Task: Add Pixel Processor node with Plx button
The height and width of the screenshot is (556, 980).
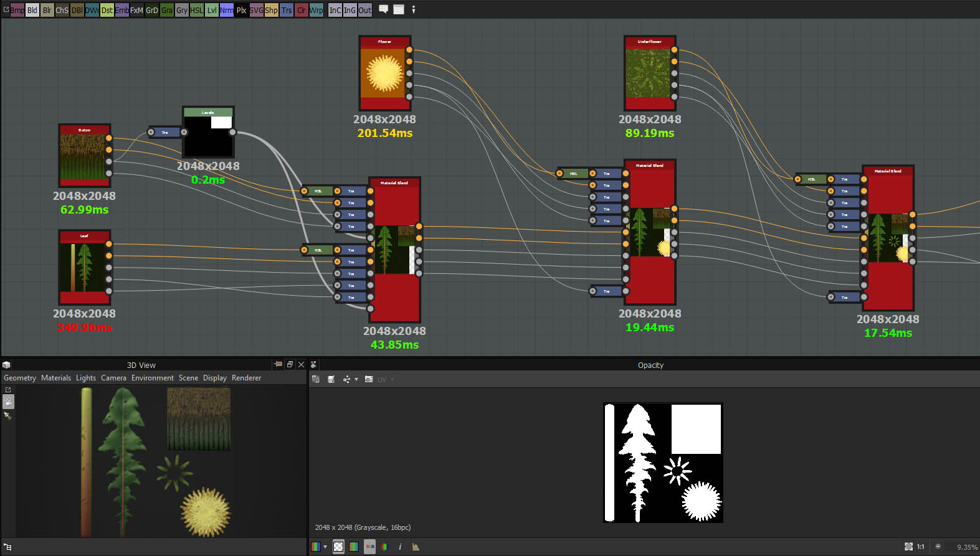Action: coord(242,10)
